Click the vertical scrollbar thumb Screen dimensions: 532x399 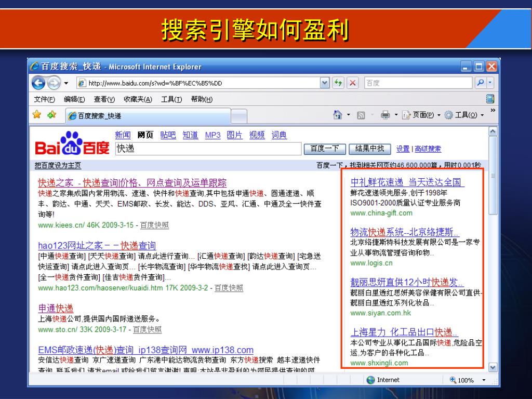493,176
